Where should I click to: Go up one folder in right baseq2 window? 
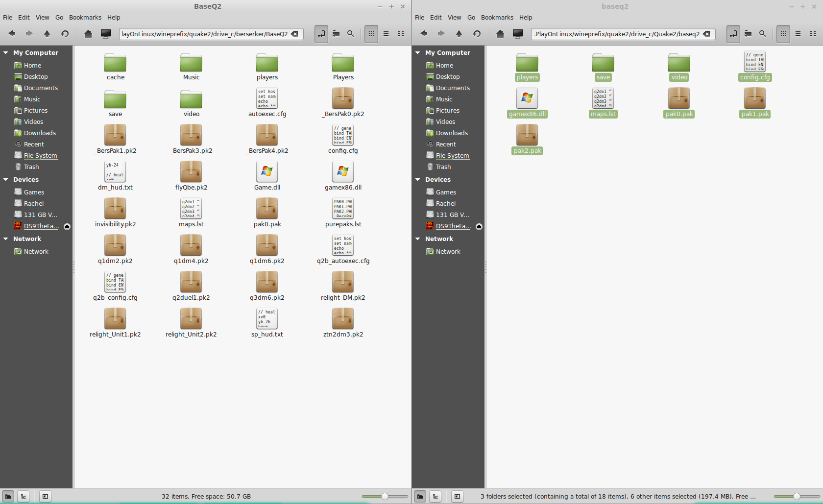click(459, 34)
